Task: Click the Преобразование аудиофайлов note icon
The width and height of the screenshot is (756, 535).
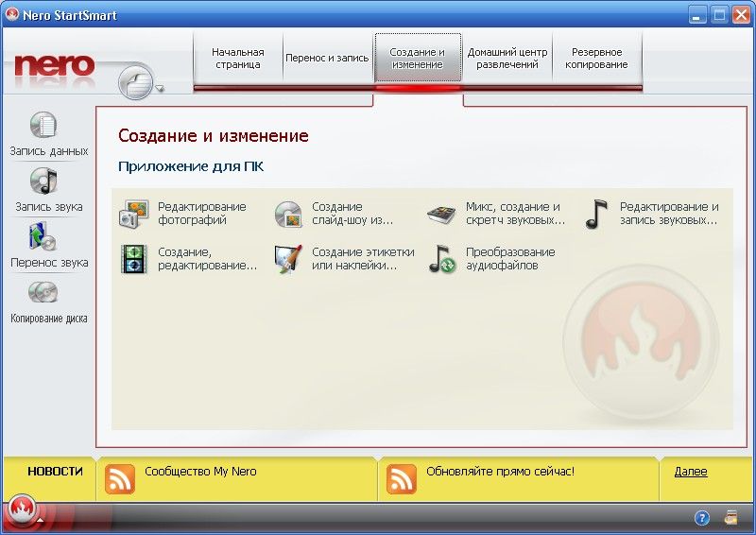Action: [x=442, y=259]
